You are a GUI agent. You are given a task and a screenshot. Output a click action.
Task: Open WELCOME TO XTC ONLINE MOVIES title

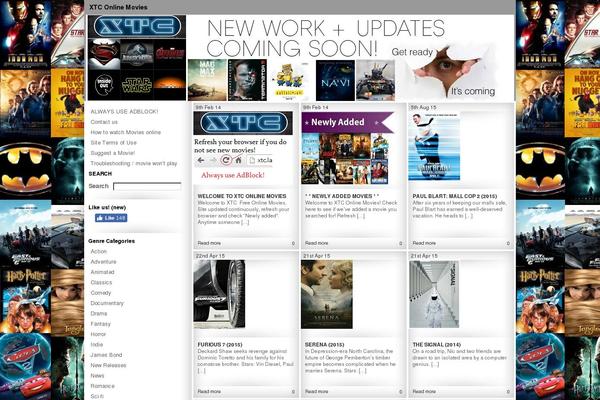click(x=242, y=196)
